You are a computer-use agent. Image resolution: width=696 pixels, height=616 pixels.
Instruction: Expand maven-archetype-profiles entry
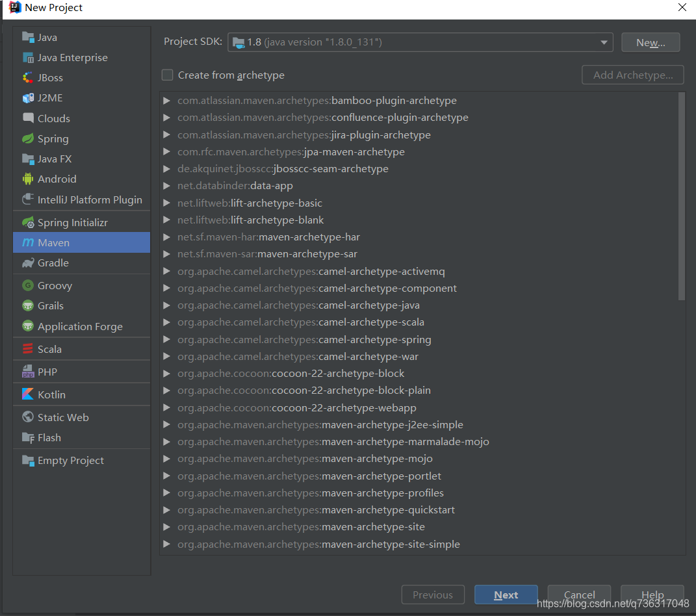(x=166, y=493)
